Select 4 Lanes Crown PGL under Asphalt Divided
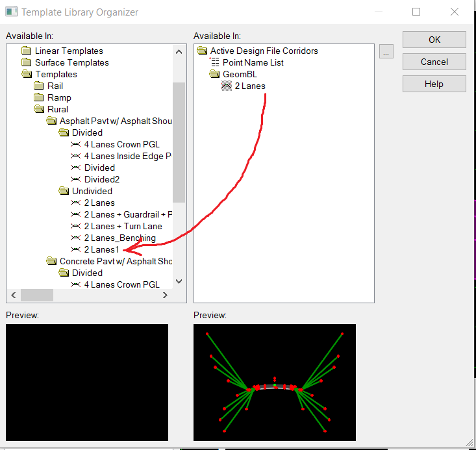 [x=121, y=144]
